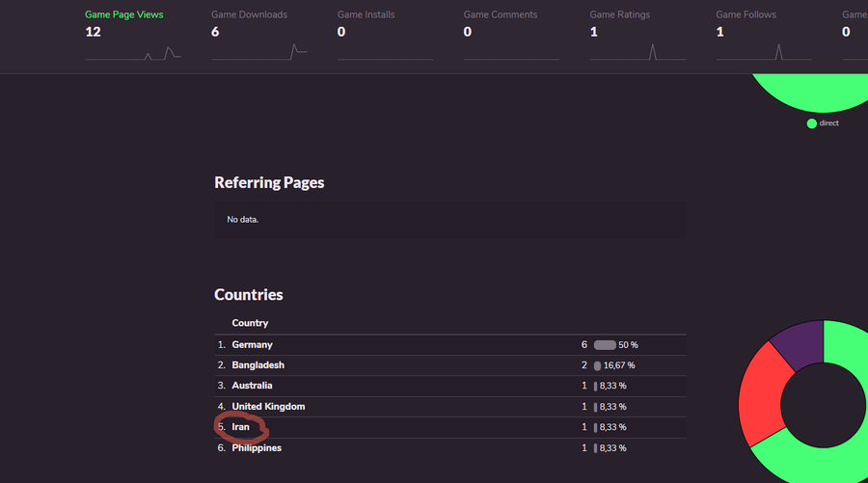
Task: Click the circled Iran country entry
Action: tap(240, 427)
